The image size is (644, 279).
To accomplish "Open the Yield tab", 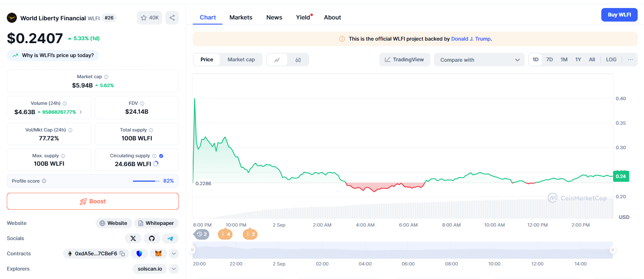I will click(x=303, y=17).
